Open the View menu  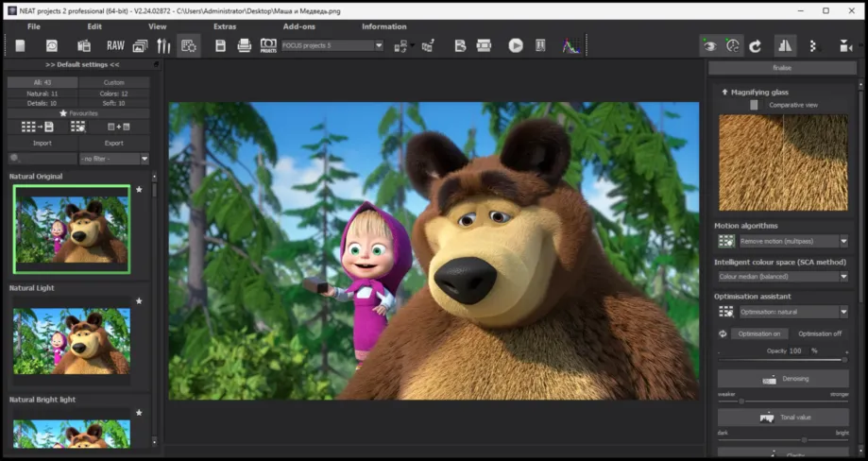tap(157, 26)
